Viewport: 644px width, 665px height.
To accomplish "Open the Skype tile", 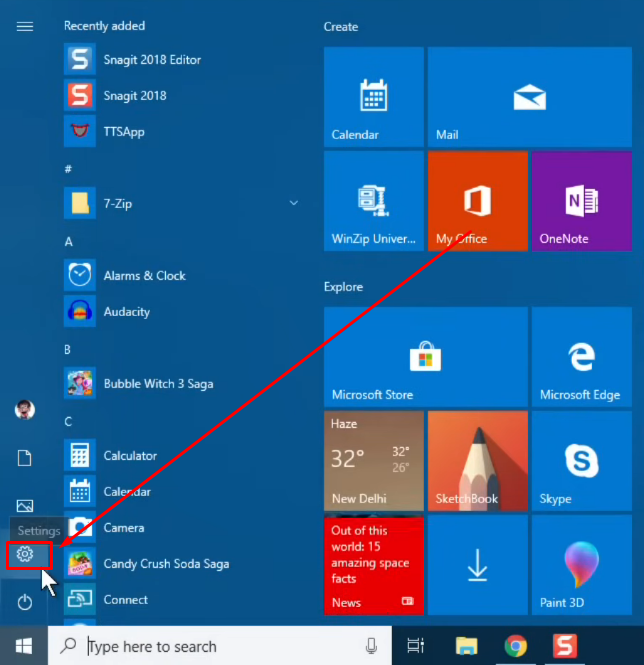I will point(582,461).
